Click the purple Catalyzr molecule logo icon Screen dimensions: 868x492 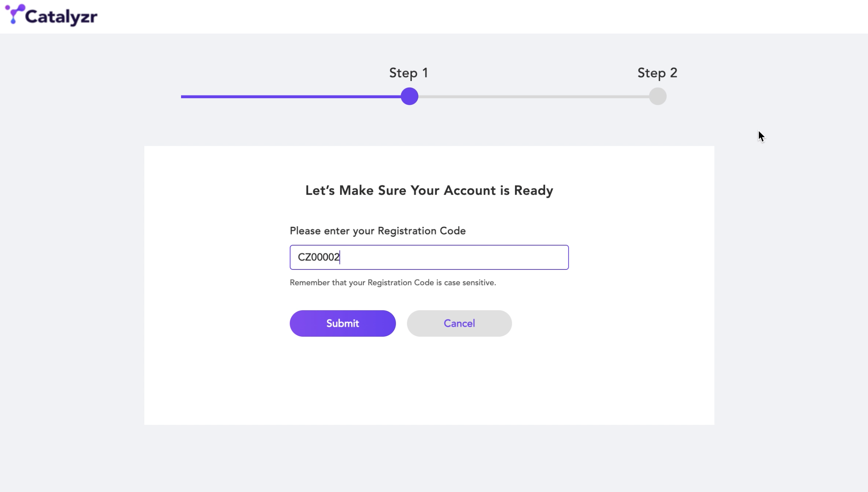(15, 14)
